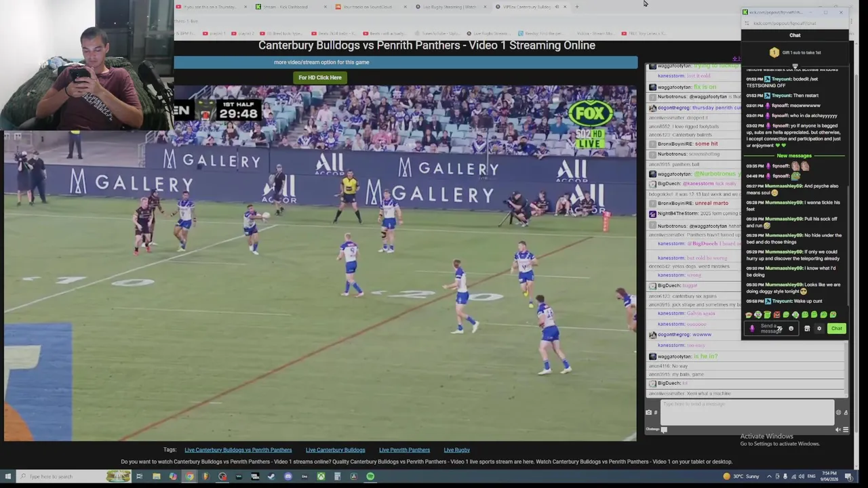Select the first emote in the Kick emote row
Image resolution: width=868 pixels, height=488 pixels.
click(749, 315)
